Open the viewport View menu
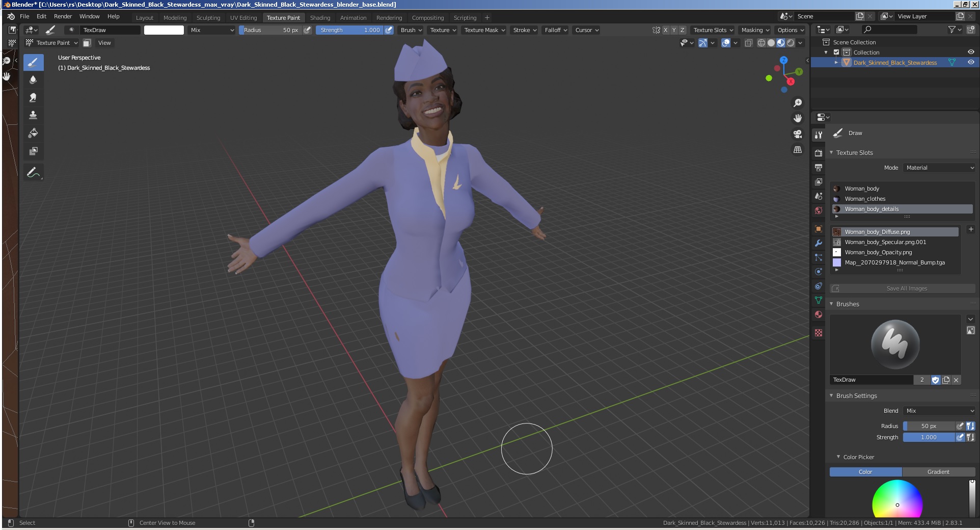980x530 pixels. point(104,43)
